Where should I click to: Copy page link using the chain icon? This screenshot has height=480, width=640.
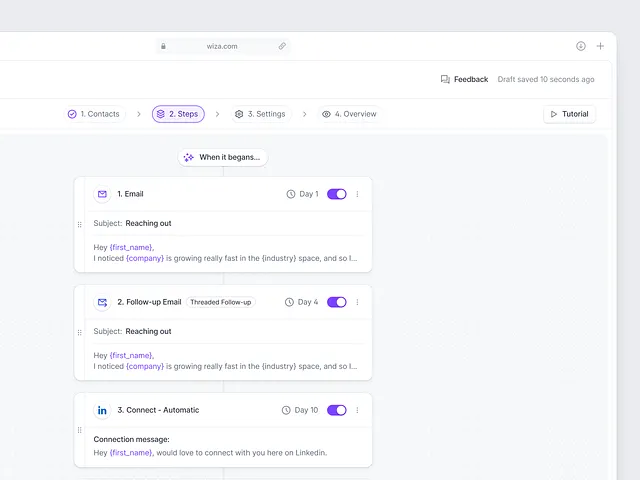click(282, 46)
